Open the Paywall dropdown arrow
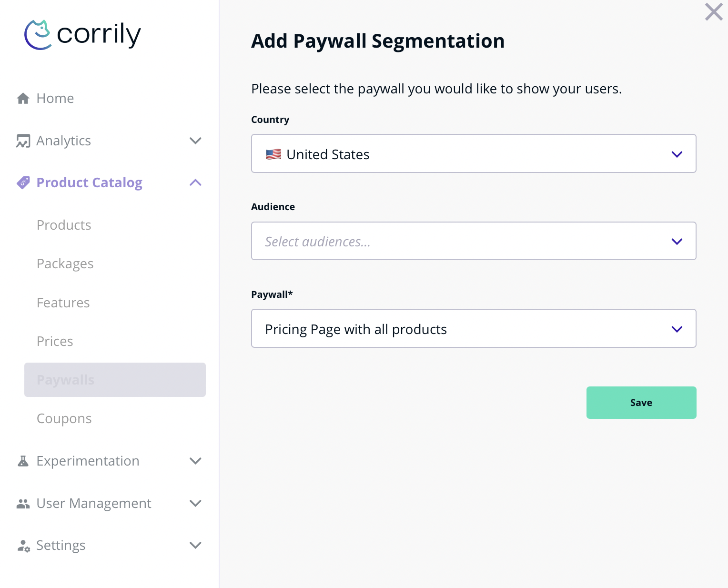The height and width of the screenshot is (588, 728). click(677, 329)
